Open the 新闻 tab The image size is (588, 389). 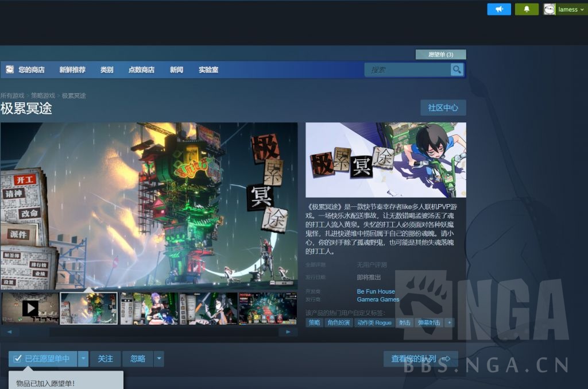(176, 70)
